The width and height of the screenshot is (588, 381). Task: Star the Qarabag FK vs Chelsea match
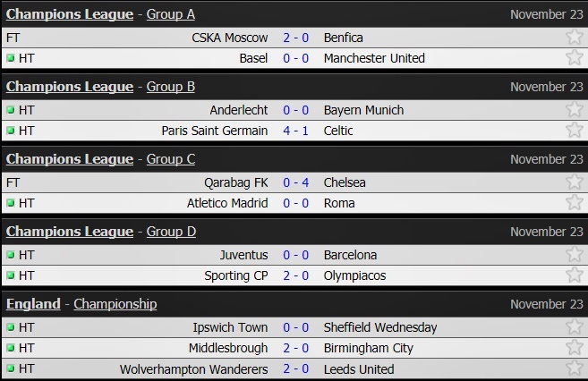tap(574, 182)
